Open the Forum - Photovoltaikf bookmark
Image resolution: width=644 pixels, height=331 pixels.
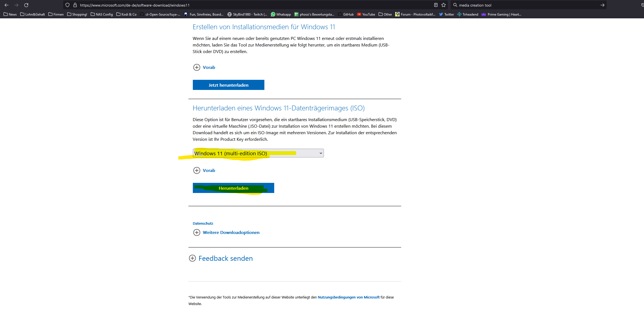point(415,14)
